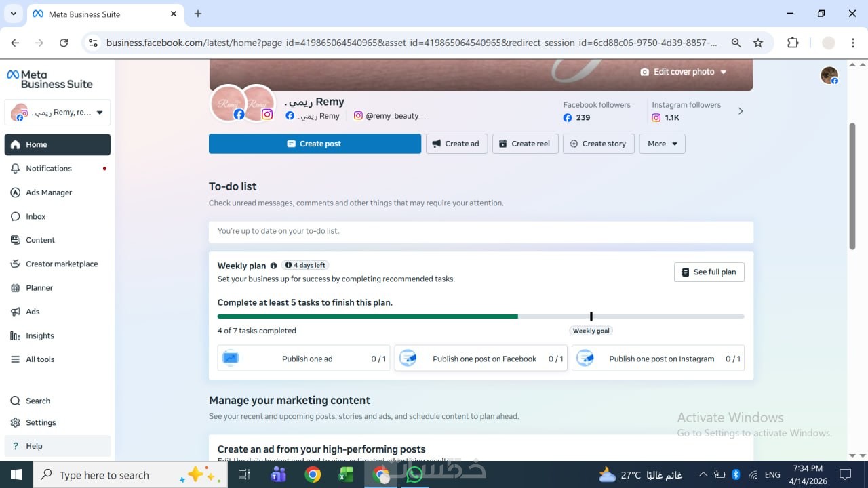Open Creator marketplace in sidebar
The height and width of the screenshot is (488, 868).
point(58,264)
